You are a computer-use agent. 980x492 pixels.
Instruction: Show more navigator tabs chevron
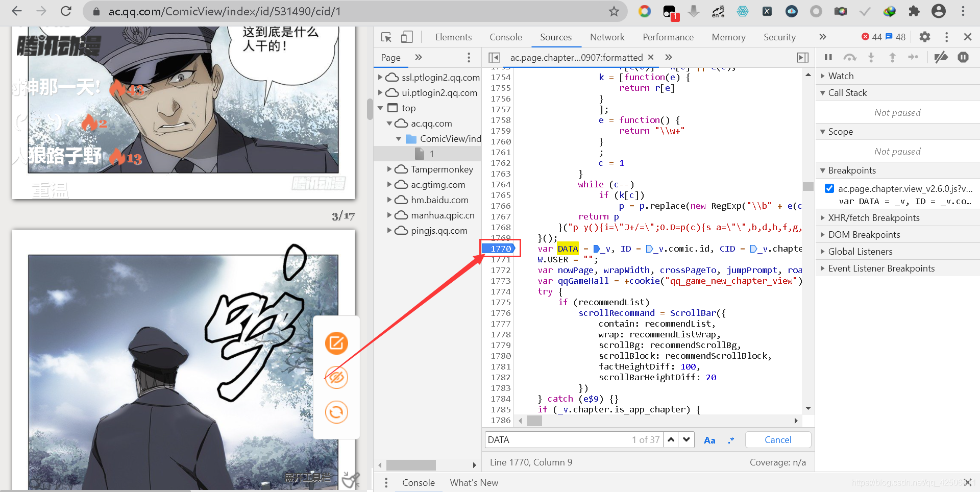point(419,57)
